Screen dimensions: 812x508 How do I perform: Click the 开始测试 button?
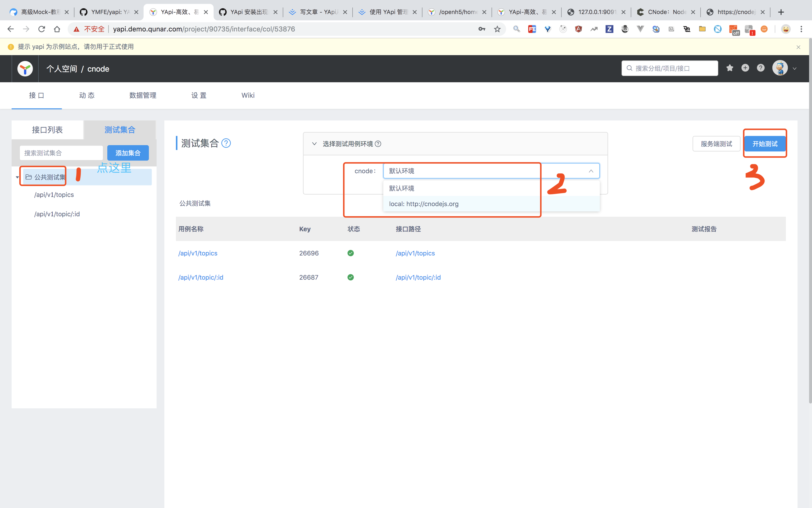tap(765, 144)
